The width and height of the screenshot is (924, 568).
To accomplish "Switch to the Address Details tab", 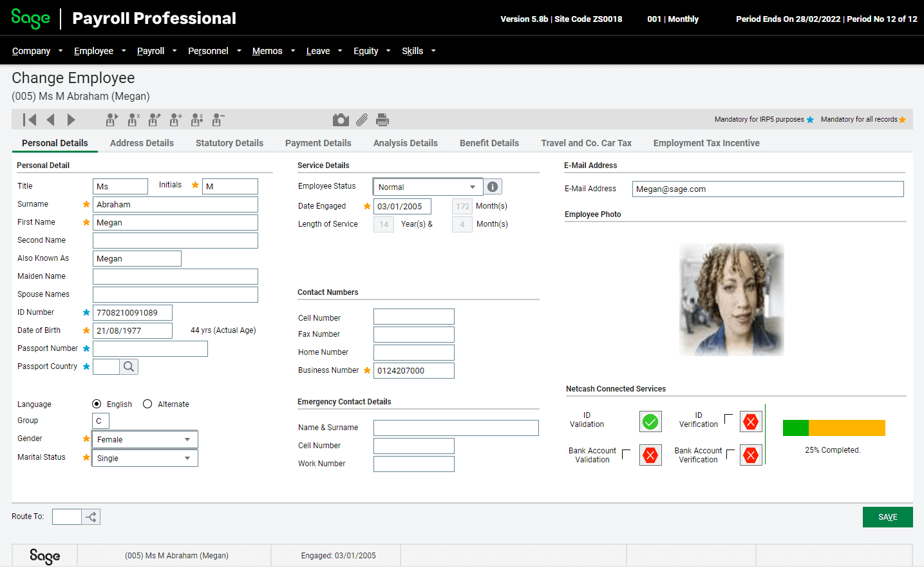I will click(x=142, y=143).
